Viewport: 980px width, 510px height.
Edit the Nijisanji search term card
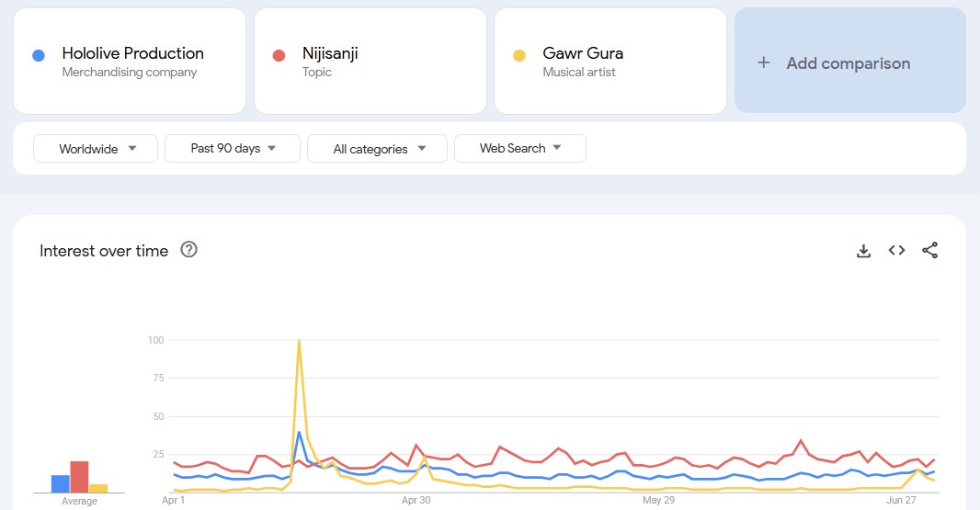[x=370, y=62]
